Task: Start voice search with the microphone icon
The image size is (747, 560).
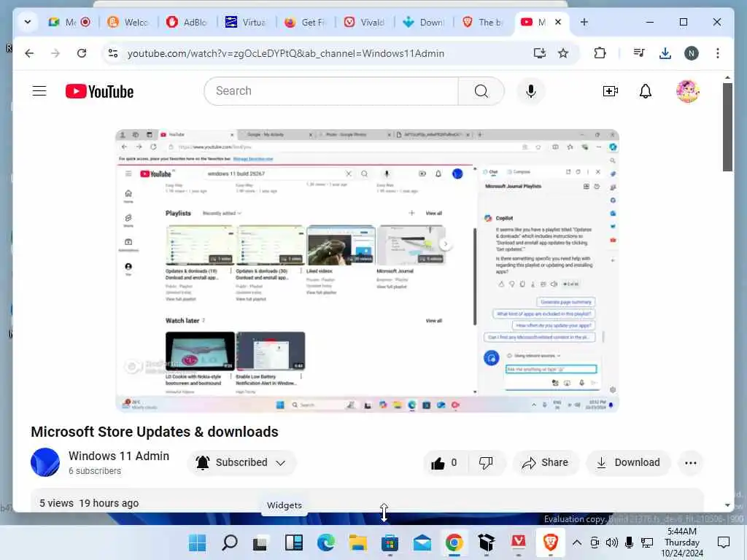Action: coord(531,91)
